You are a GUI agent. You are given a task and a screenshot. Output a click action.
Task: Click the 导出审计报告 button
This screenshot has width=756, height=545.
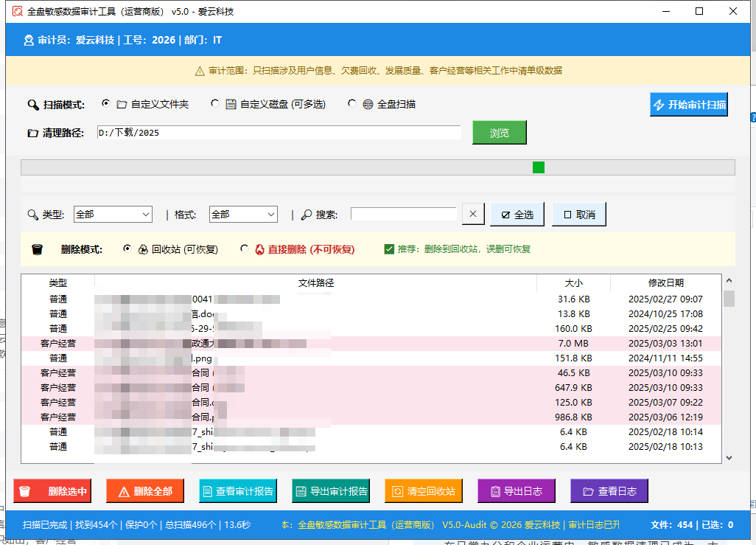331,491
